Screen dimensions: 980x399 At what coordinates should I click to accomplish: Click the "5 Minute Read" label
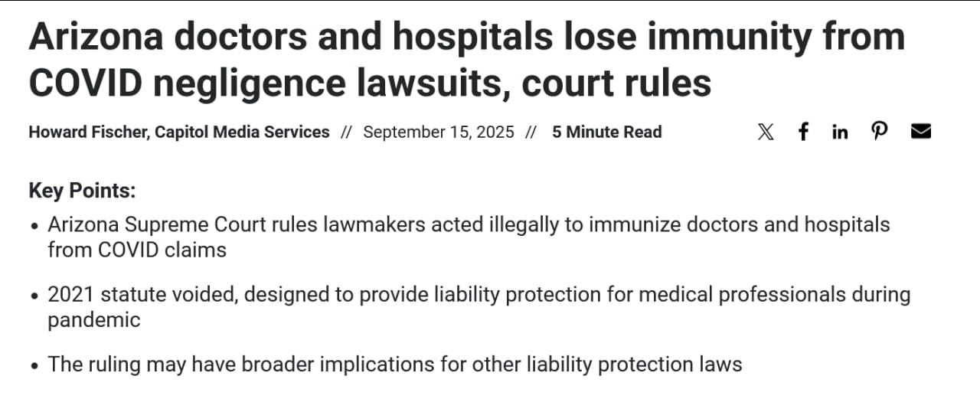[x=606, y=132]
